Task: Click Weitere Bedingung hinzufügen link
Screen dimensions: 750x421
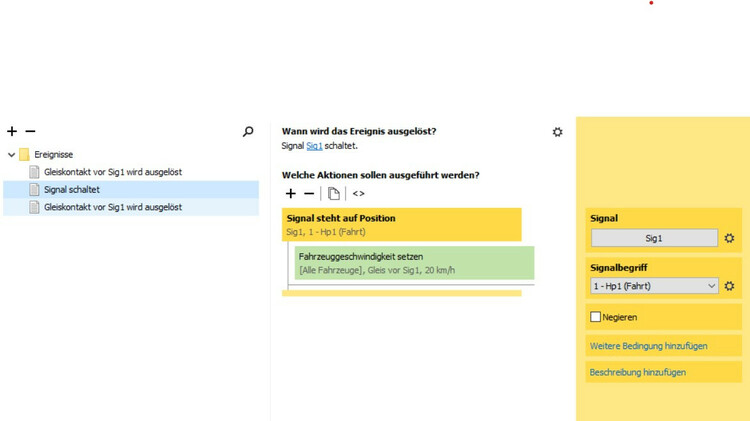Action: coord(649,346)
